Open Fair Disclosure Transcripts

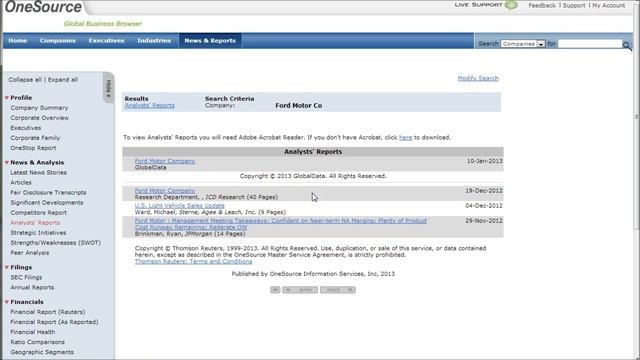click(x=48, y=193)
